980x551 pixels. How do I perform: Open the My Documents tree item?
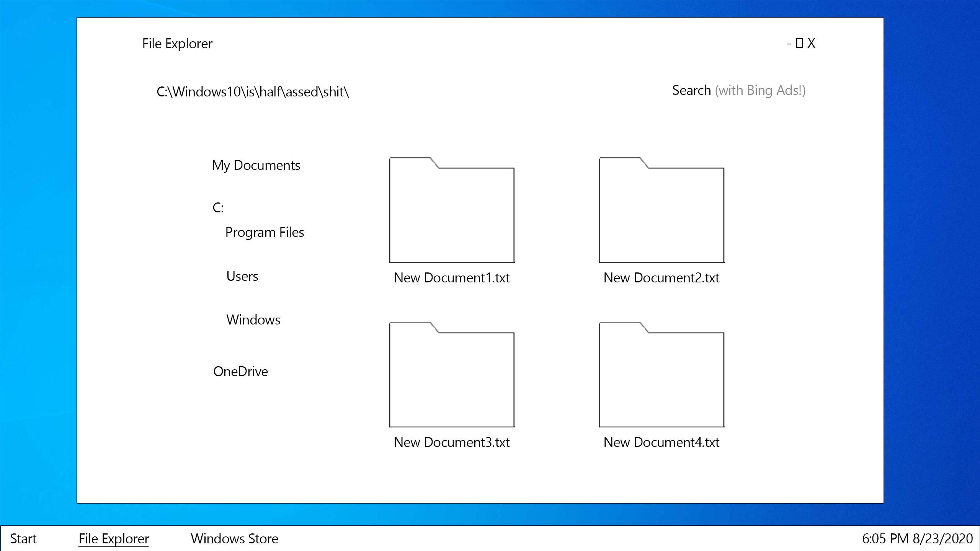coord(256,165)
